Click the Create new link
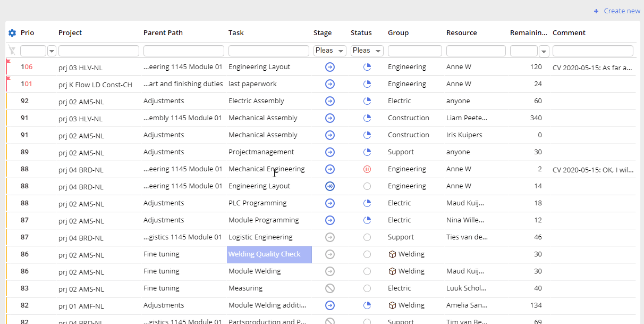Image resolution: width=644 pixels, height=324 pixels. point(617,11)
